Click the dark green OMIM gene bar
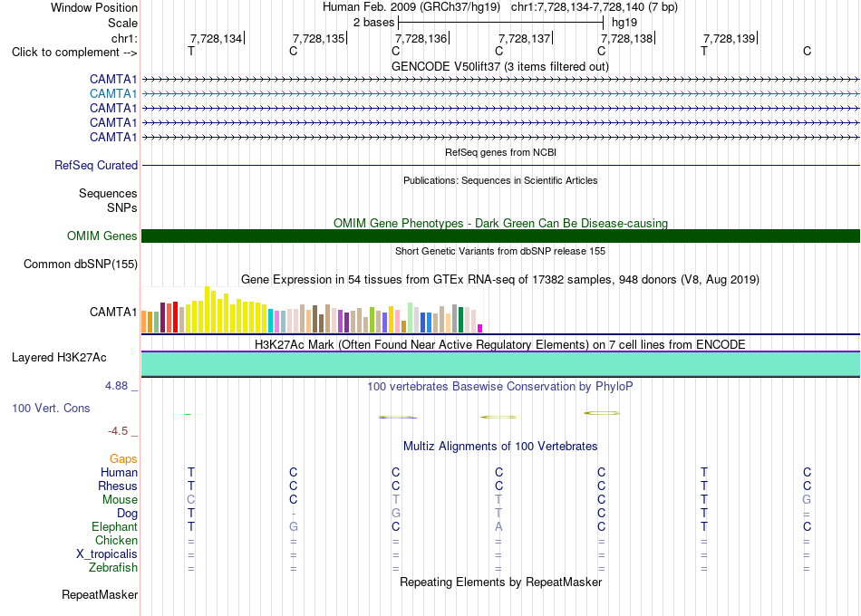Image resolution: width=861 pixels, height=616 pixels. (x=501, y=236)
